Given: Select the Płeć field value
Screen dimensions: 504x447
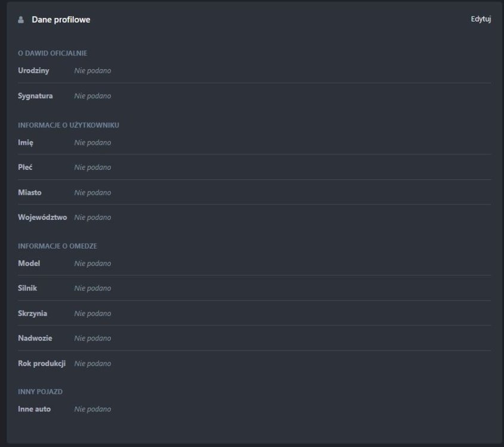Looking at the screenshot, I should [x=91, y=167].
